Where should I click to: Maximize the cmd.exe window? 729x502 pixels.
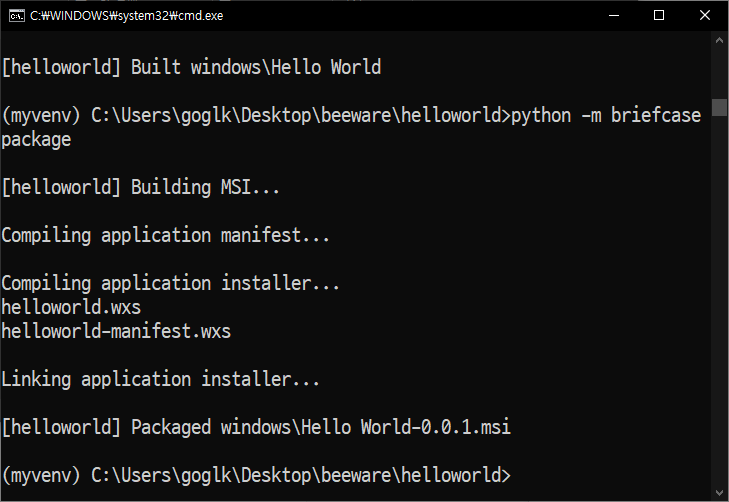(x=659, y=16)
